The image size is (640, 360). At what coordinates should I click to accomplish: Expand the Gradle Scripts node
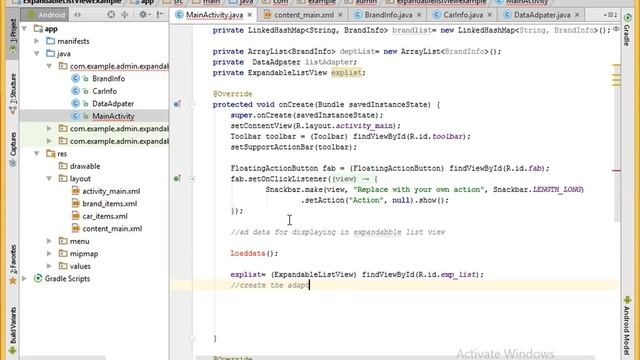click(24, 279)
